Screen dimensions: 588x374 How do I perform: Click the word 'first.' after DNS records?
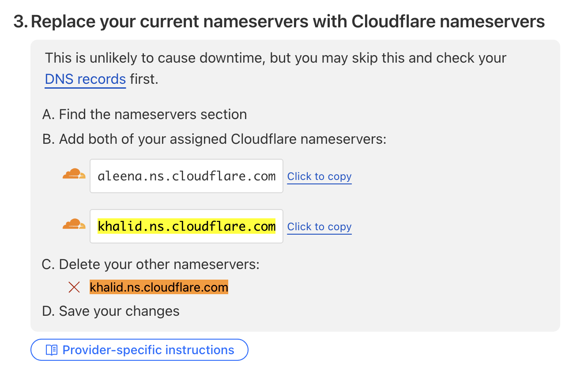[144, 79]
